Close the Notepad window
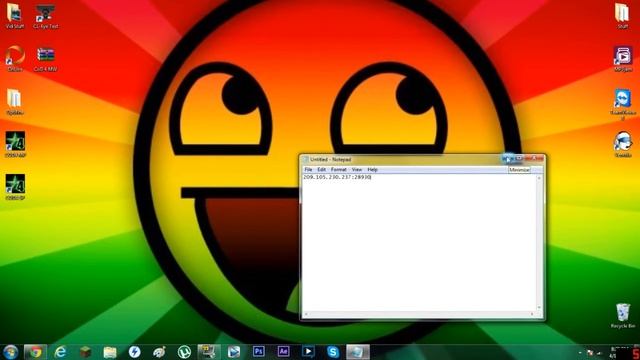Screen dimensions: 640x360 (534, 158)
